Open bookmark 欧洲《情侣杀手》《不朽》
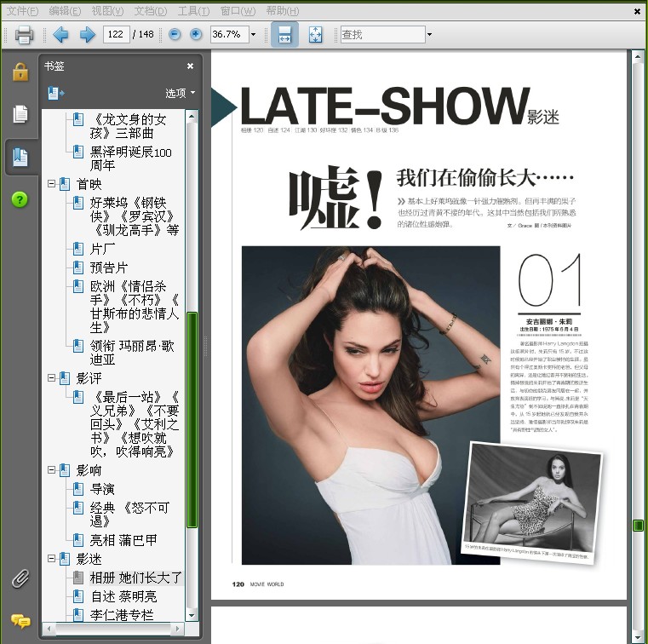648x644 pixels. coord(135,307)
